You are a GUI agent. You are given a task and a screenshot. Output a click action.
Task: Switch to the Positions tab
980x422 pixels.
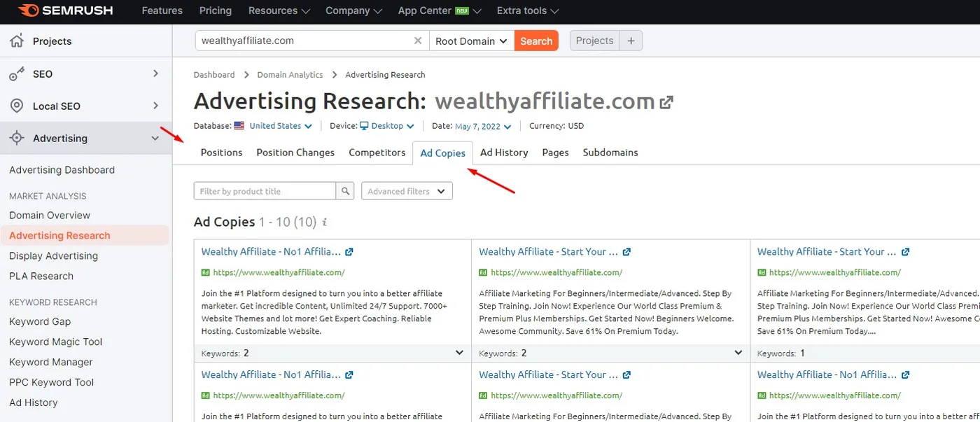pos(221,153)
